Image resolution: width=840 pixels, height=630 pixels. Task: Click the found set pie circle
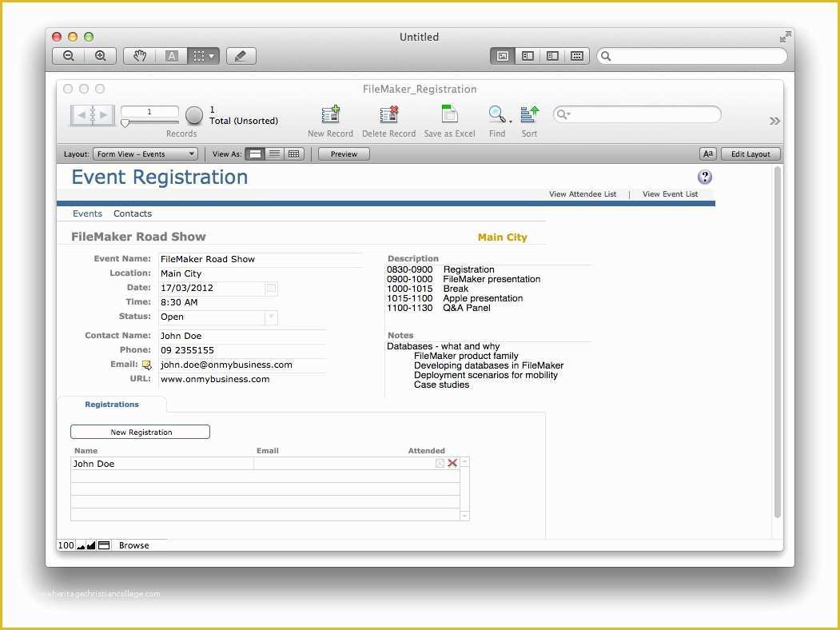coord(194,114)
